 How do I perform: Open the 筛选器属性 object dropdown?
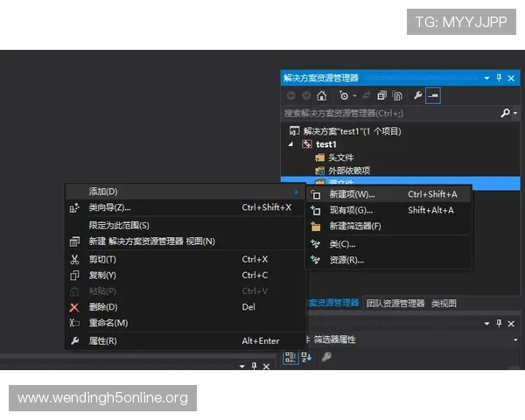pos(515,340)
